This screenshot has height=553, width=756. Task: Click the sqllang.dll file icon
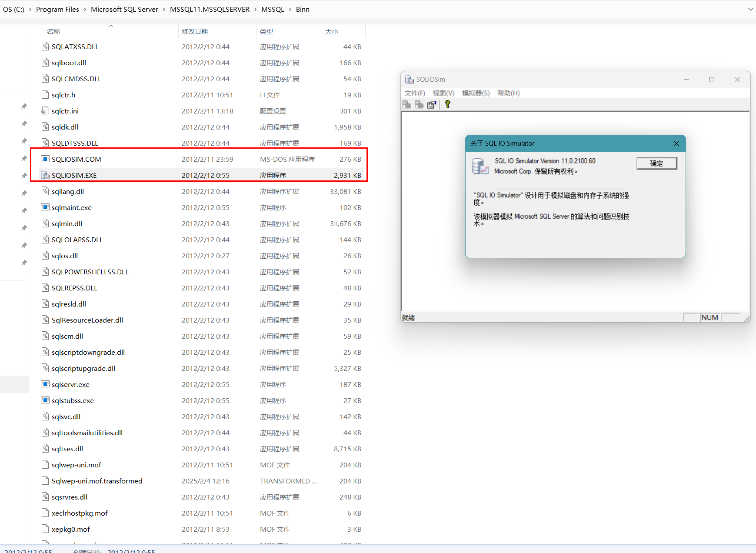click(x=45, y=191)
